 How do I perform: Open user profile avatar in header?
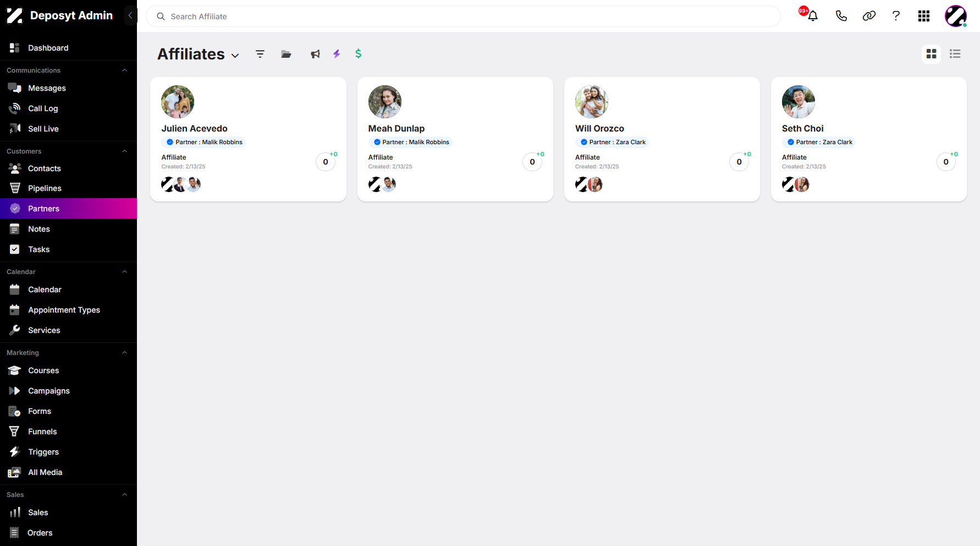point(956,16)
